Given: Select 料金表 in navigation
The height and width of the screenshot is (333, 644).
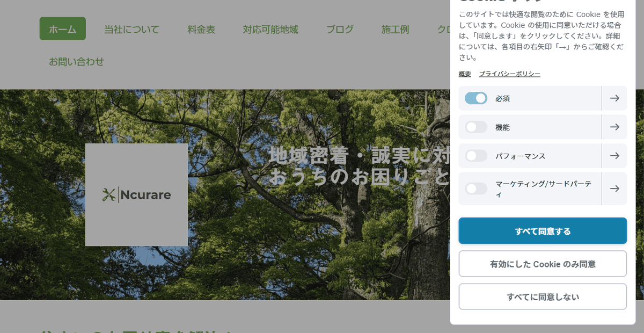Looking at the screenshot, I should click(201, 30).
